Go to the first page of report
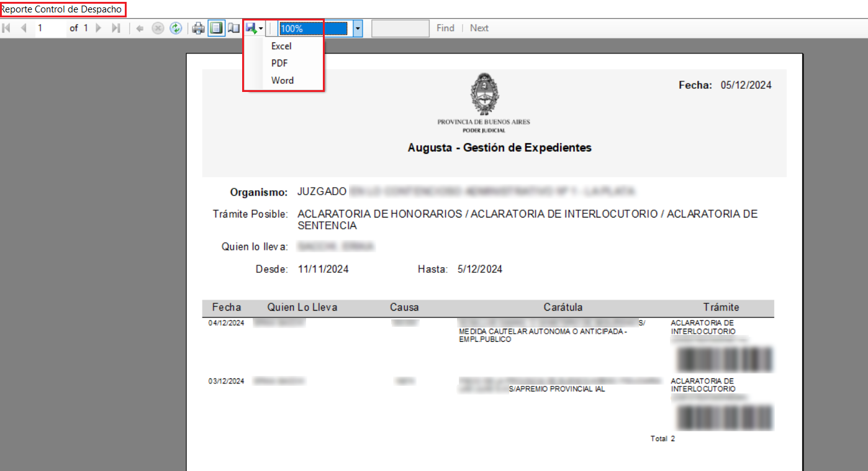Image resolution: width=868 pixels, height=471 pixels. 7,28
